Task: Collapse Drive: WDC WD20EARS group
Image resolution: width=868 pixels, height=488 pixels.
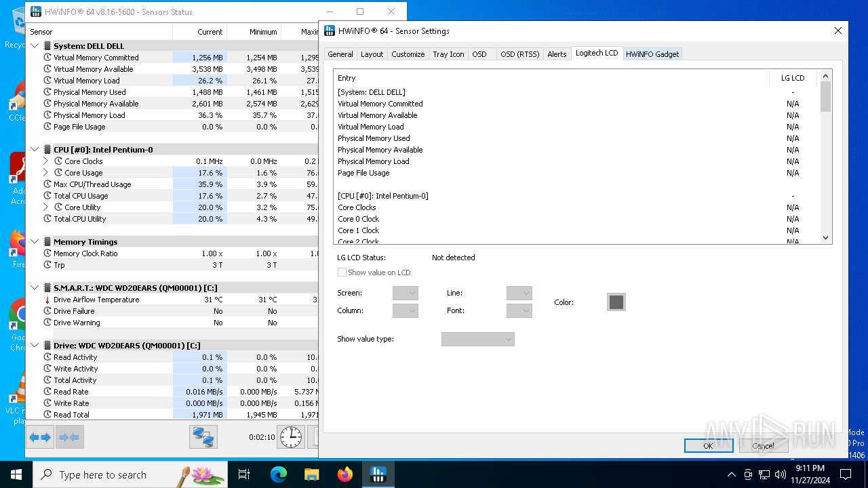Action: pos(35,346)
